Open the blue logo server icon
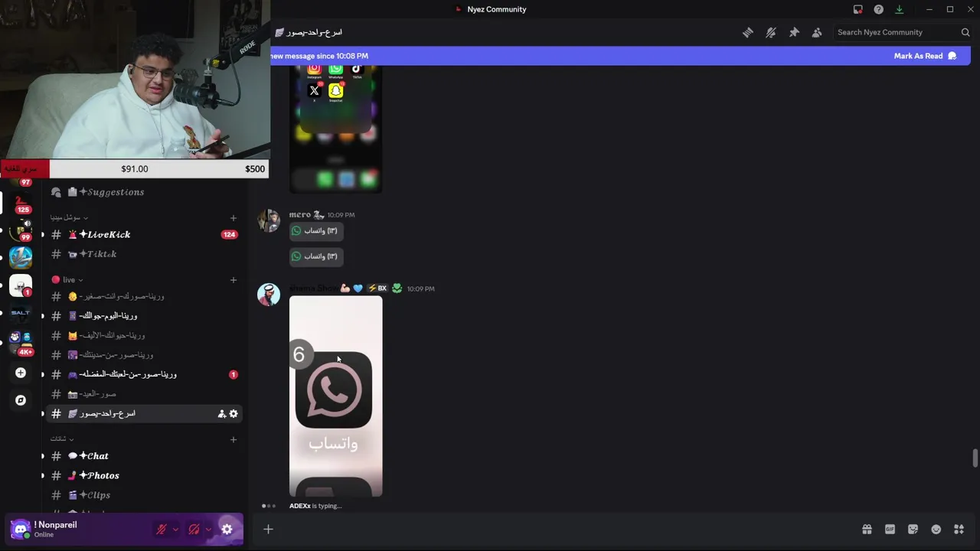 point(21,257)
